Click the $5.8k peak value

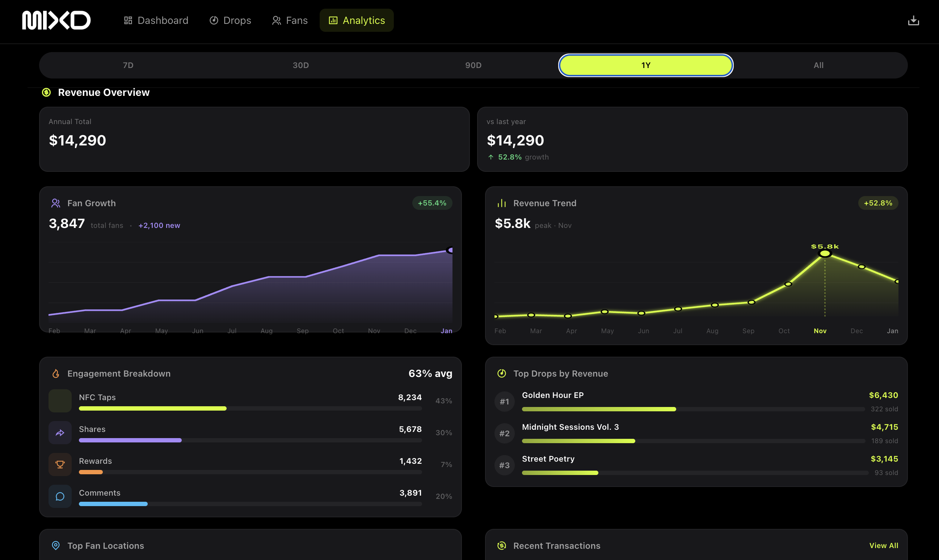coord(512,224)
